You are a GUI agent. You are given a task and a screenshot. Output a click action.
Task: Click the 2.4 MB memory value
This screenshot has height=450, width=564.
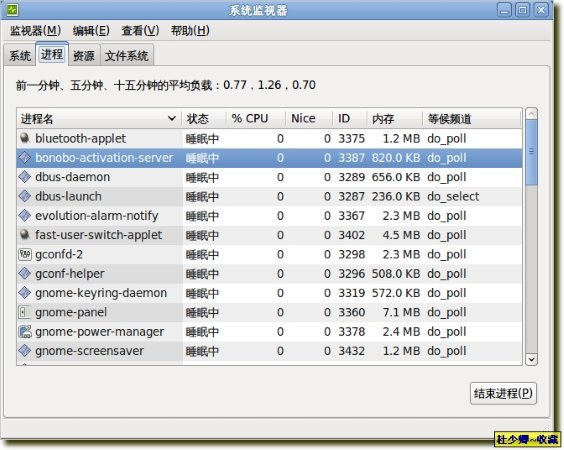point(401,332)
